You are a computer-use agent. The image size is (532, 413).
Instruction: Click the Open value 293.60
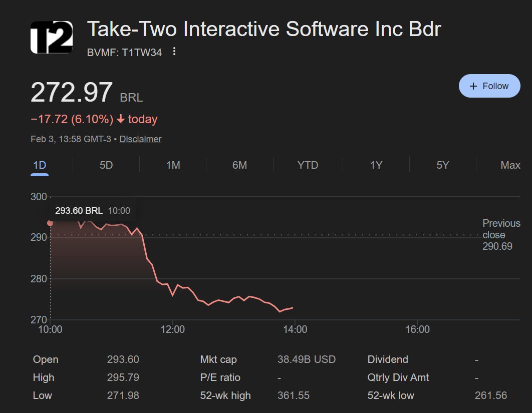tap(123, 359)
